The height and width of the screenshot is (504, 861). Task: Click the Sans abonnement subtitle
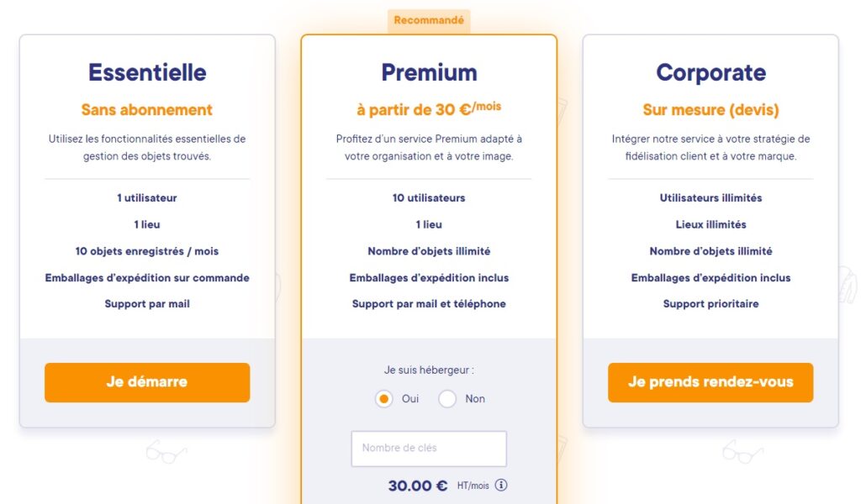147,110
